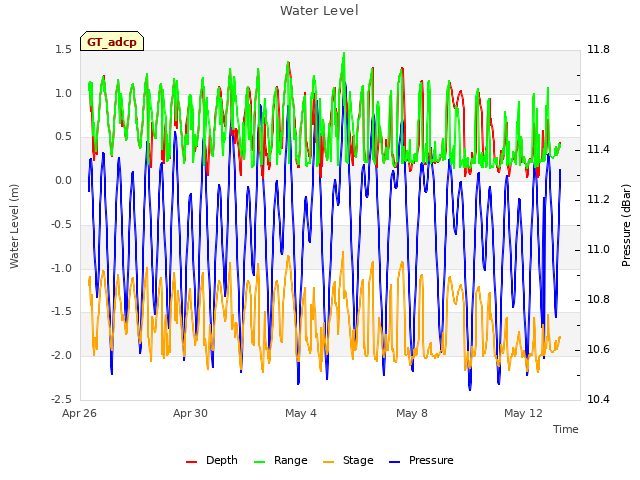The image size is (640, 480).
Task: Click the 10.8 pressure tick label
Action: coord(598,299)
